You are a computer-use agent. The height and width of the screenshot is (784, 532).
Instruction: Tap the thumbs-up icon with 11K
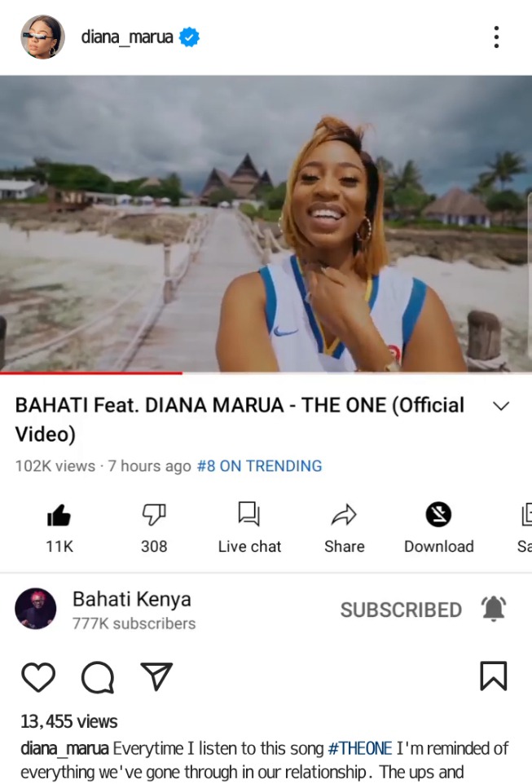[59, 515]
